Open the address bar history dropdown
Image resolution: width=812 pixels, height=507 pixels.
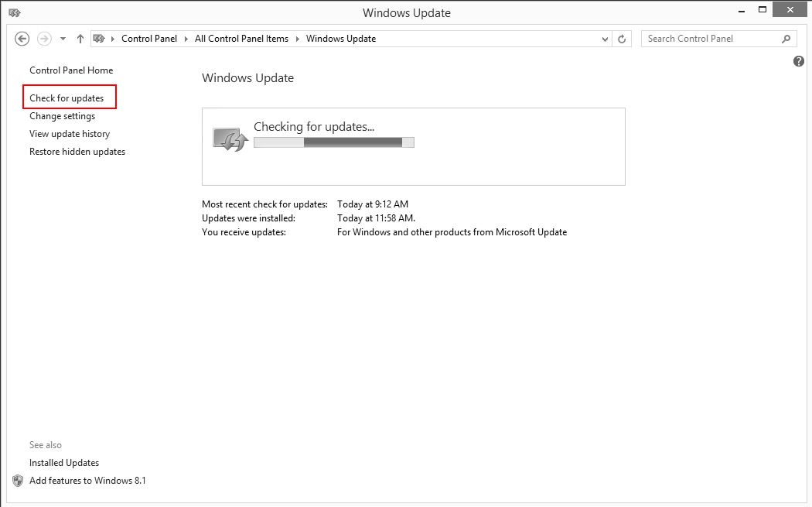click(604, 39)
